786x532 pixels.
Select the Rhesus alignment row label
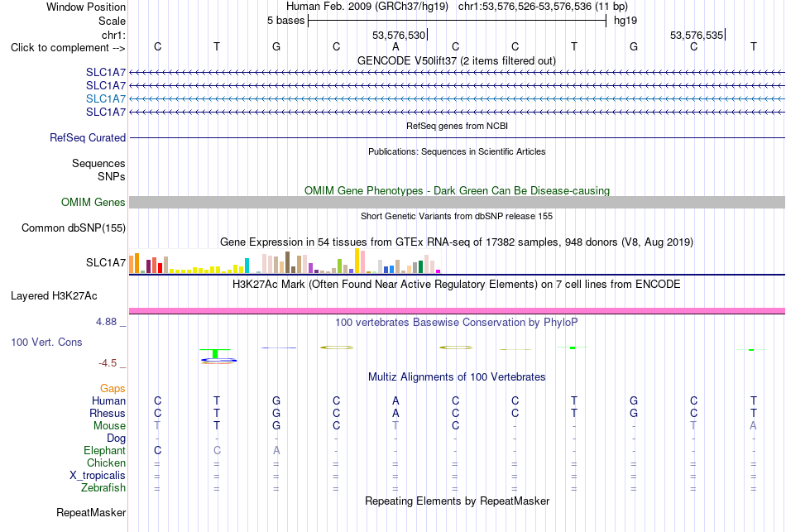(108, 413)
